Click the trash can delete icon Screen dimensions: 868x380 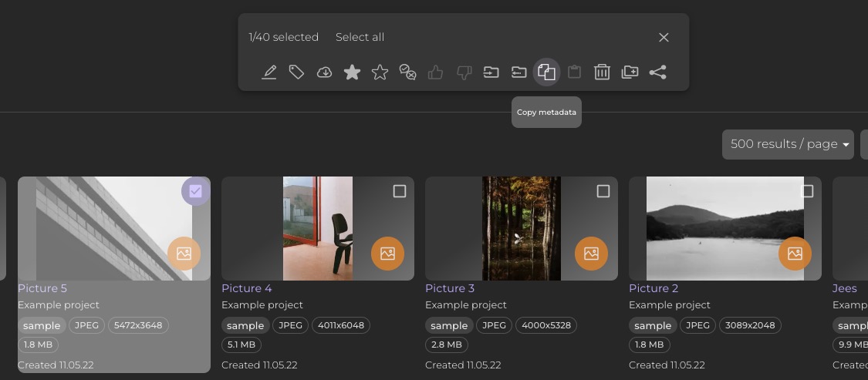tap(602, 72)
